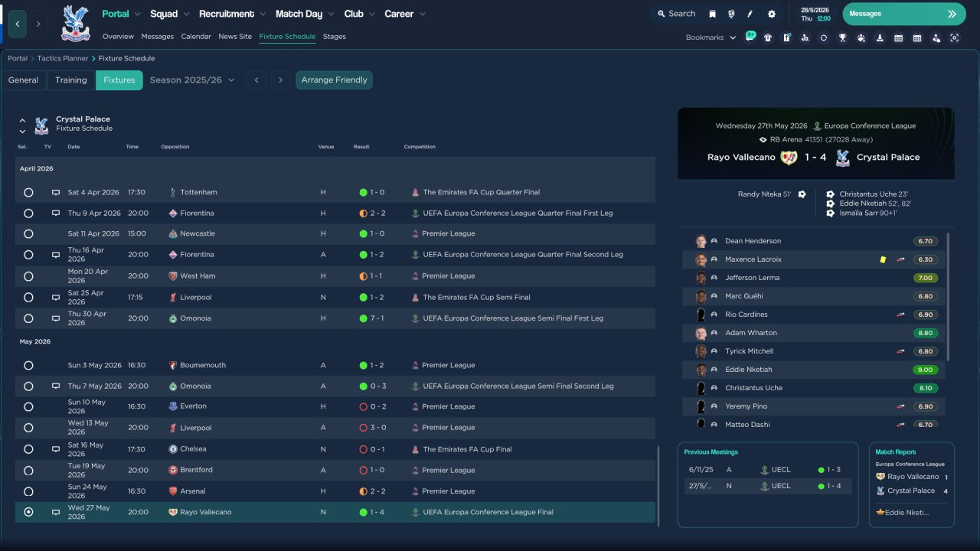Open the Calendar tab
The image size is (980, 551).
(196, 37)
